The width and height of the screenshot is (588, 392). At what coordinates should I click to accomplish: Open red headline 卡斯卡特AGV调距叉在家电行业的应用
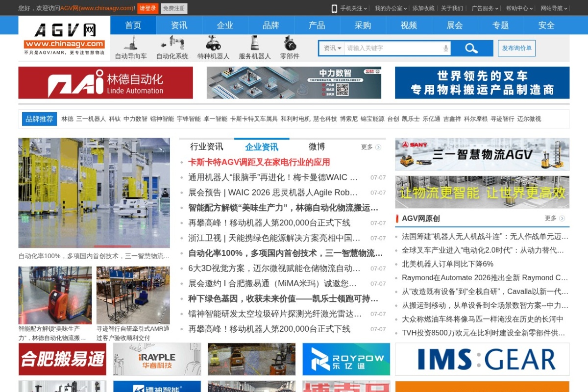pos(259,162)
